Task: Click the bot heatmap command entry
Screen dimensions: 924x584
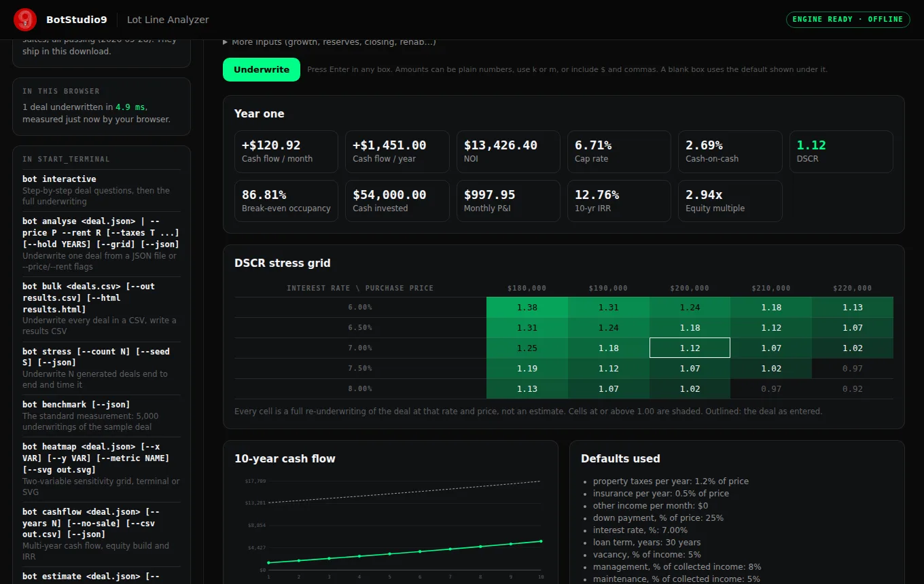Action: (x=101, y=469)
